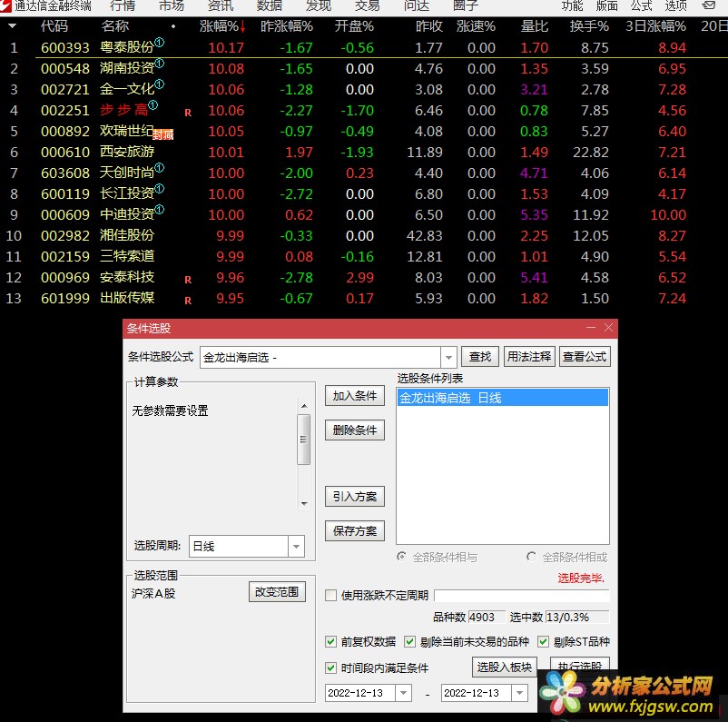Image resolution: width=728 pixels, height=722 pixels.
Task: Open the 公式 menu
Action: [x=641, y=5]
